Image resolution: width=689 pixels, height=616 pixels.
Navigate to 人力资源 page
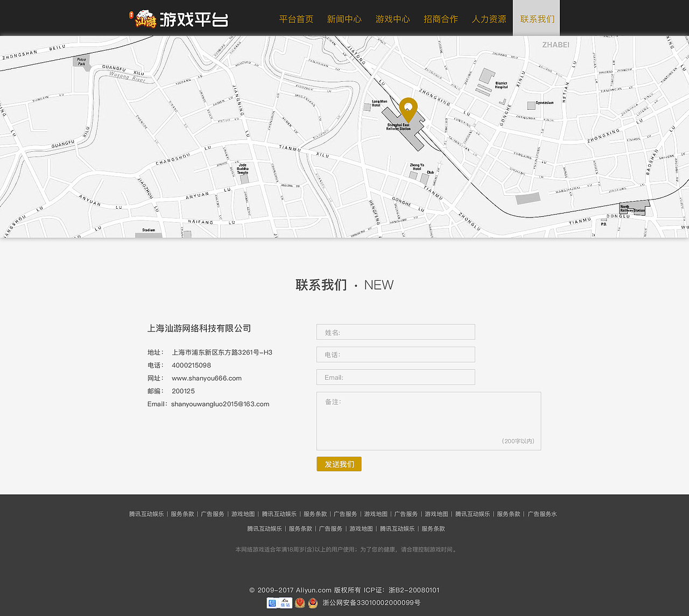tap(489, 19)
